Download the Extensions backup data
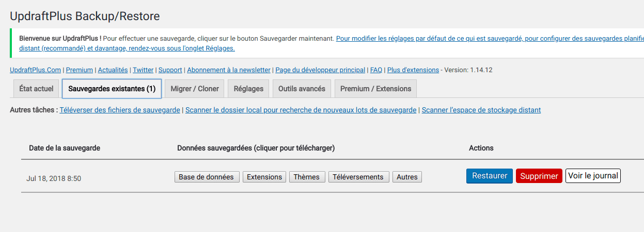 click(264, 177)
